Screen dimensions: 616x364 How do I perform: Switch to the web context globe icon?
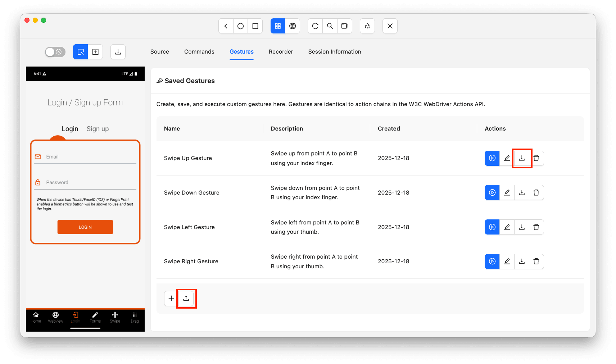point(293,26)
